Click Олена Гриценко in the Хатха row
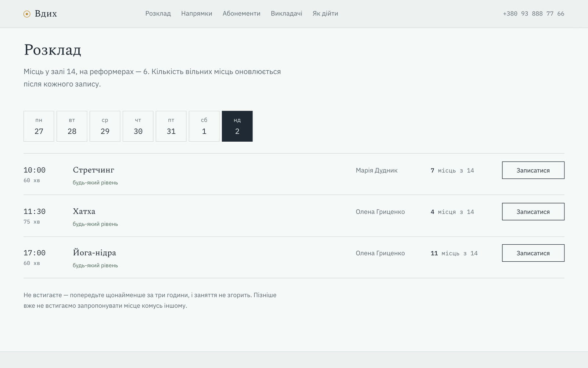The height and width of the screenshot is (368, 588). click(x=380, y=212)
